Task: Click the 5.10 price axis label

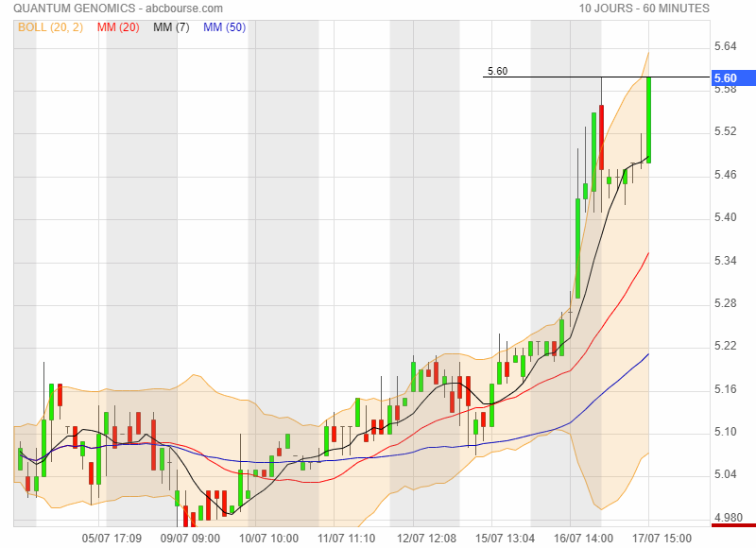Action: click(x=726, y=432)
